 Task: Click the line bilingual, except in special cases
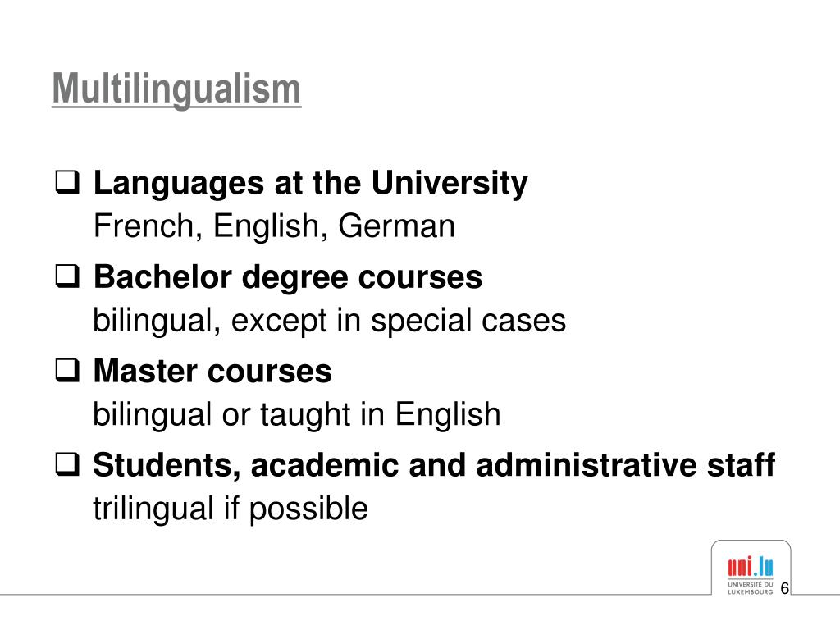pyautogui.click(x=330, y=321)
